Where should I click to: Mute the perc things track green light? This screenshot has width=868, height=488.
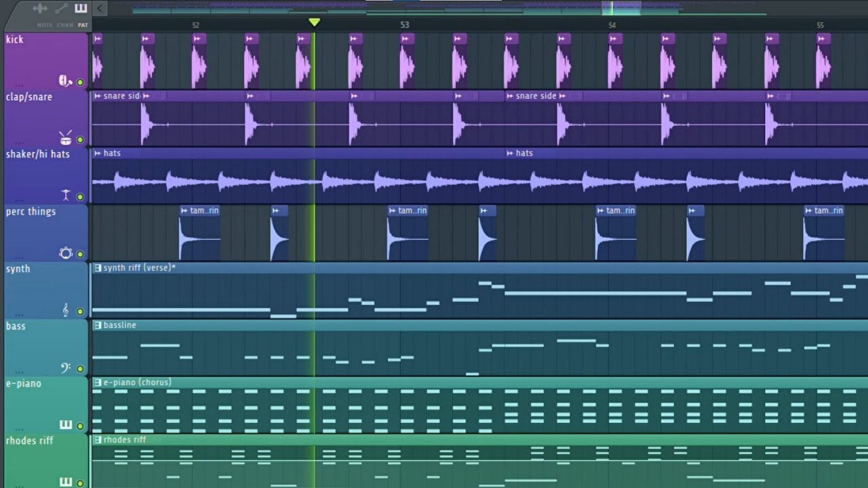click(x=80, y=254)
